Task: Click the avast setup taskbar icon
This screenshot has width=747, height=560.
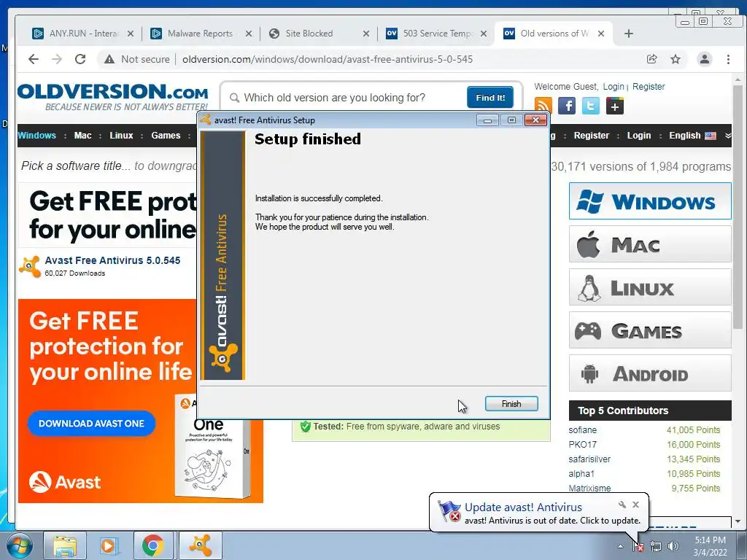Action: click(200, 545)
